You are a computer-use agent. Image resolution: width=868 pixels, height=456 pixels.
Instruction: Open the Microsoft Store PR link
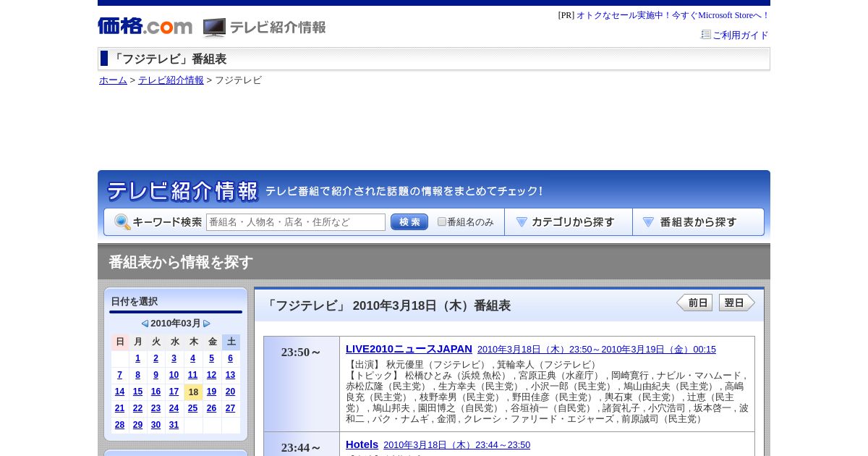[673, 15]
